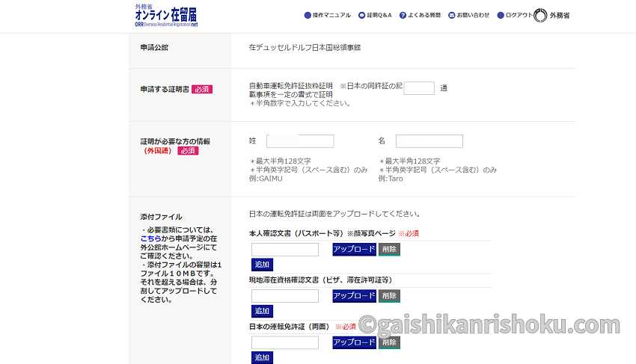Click 追加 under 現地滞在資格確認文書

pos(262,311)
